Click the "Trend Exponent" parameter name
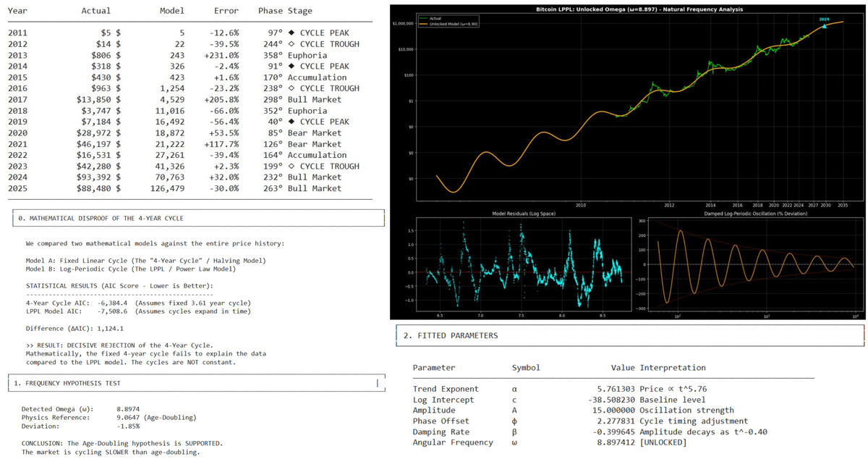Image resolution: width=868 pixels, height=467 pixels. pos(446,390)
